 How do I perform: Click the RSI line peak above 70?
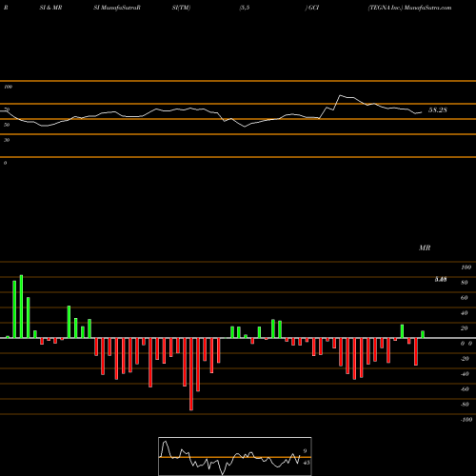tap(340, 95)
